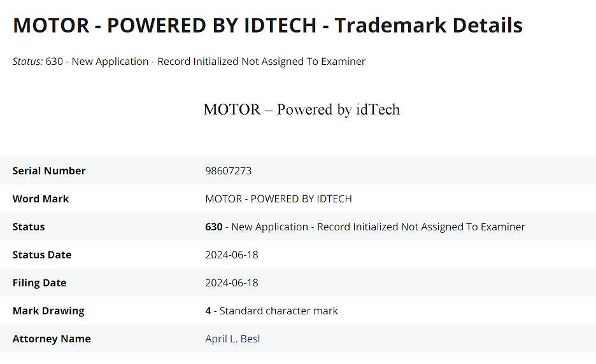Click the trademark drawing image reading MOTOR – Powered by idTech
596x364 pixels.
[301, 109]
